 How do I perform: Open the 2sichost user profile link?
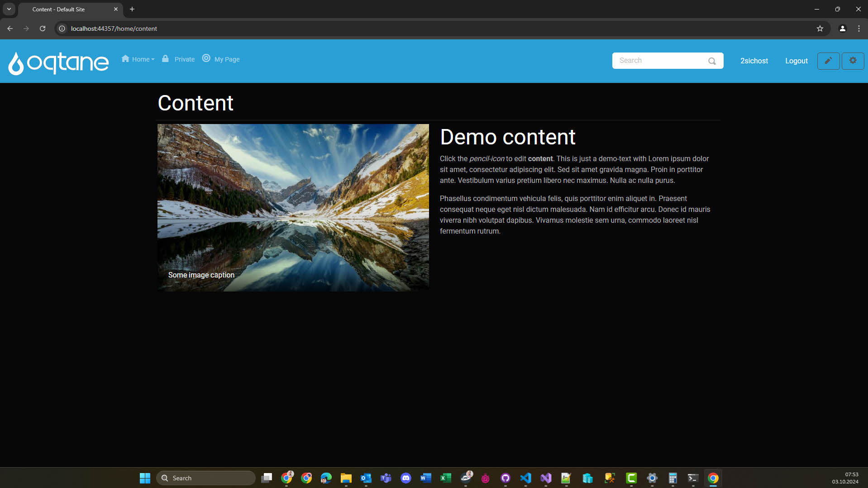(x=754, y=61)
